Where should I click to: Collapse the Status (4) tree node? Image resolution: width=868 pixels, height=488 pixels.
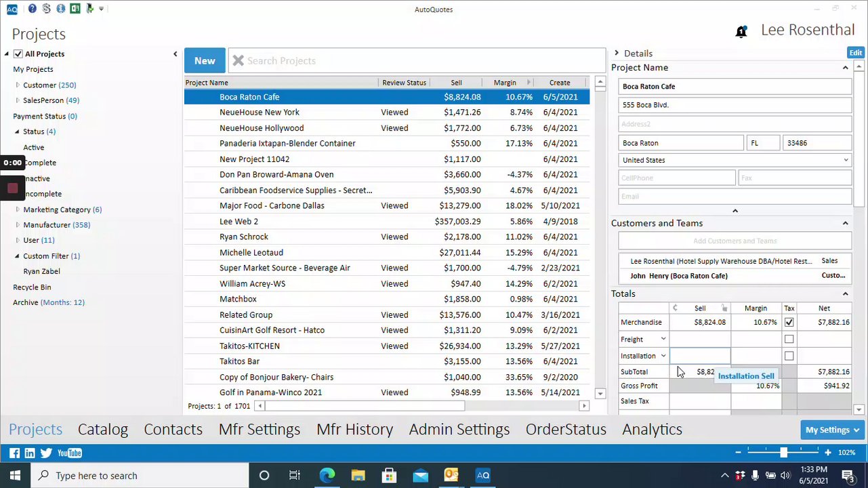[x=18, y=131]
